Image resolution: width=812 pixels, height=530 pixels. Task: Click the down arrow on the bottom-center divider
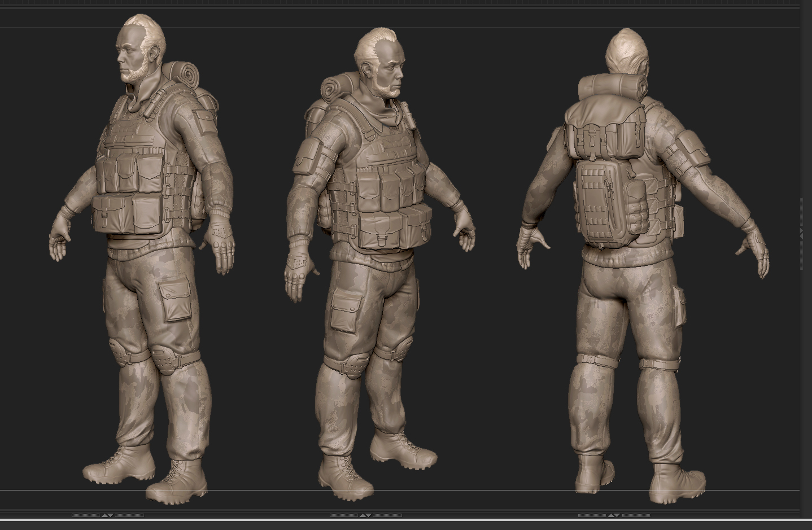coord(369,515)
